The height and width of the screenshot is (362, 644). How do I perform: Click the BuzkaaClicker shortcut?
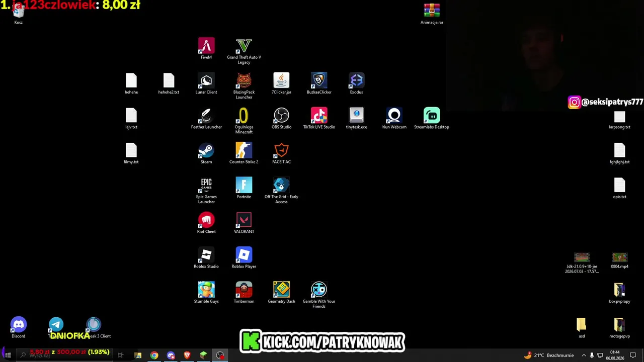319,83
